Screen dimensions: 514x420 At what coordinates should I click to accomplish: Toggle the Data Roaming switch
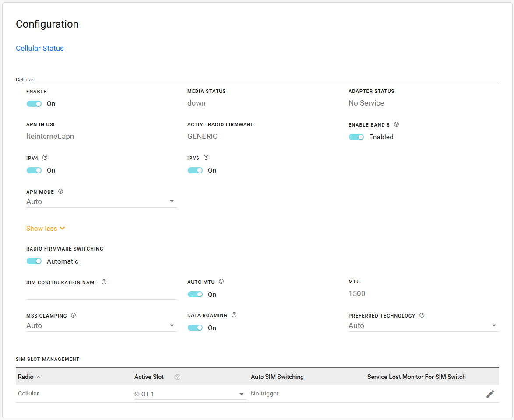coord(195,328)
